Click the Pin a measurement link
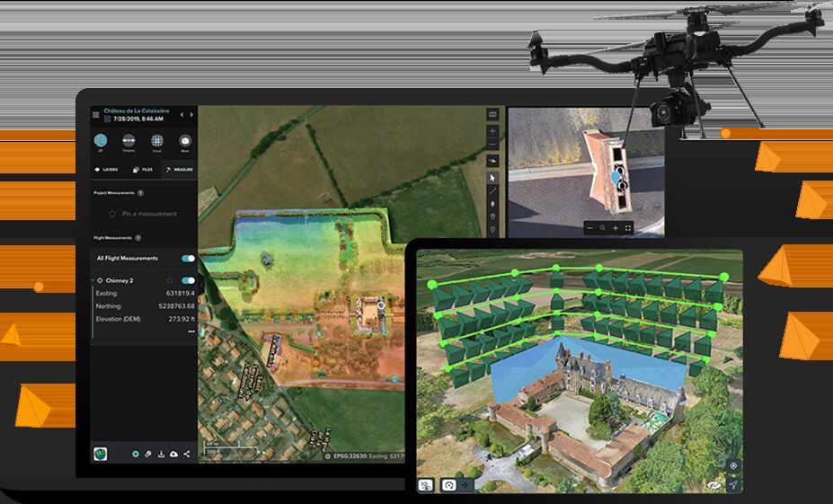 coord(149,214)
